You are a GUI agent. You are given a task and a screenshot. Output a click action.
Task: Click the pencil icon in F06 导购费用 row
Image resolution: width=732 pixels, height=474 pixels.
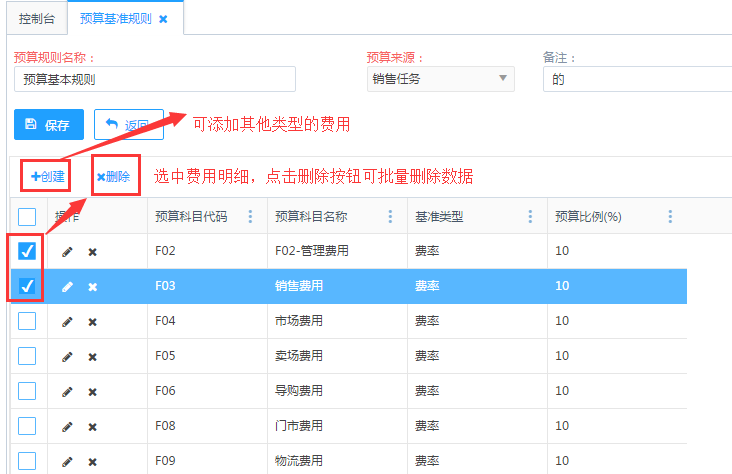67,392
